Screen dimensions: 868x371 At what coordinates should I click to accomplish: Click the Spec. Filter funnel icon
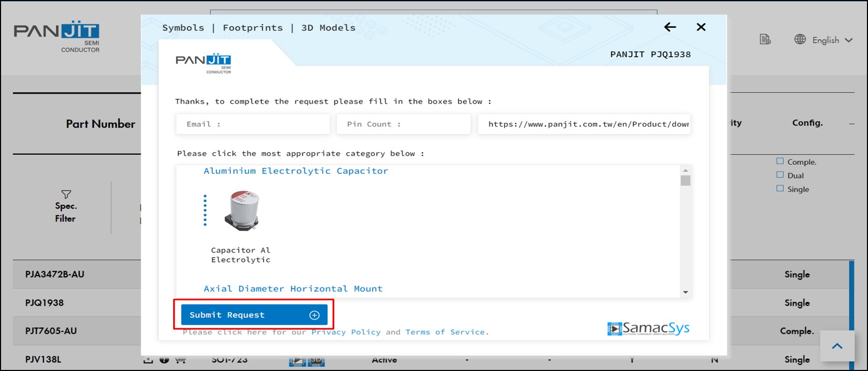(x=66, y=194)
